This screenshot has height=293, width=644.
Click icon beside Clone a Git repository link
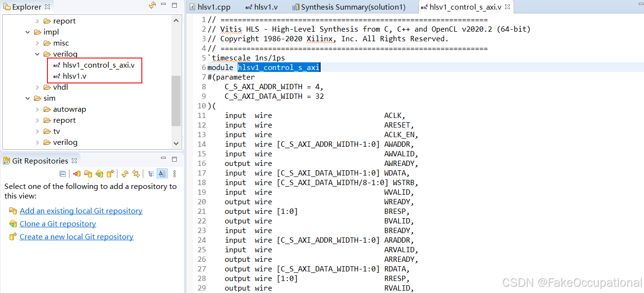[13, 224]
